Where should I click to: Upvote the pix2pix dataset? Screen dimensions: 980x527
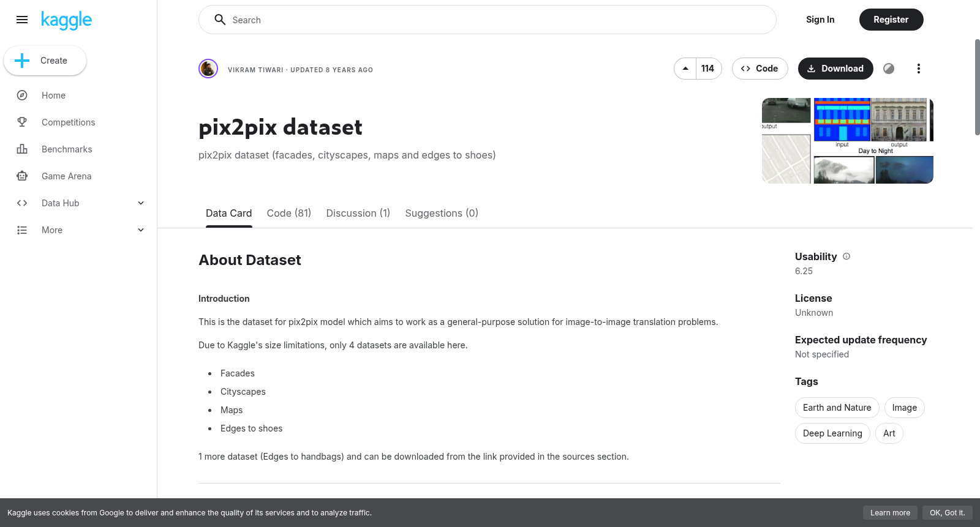(685, 69)
